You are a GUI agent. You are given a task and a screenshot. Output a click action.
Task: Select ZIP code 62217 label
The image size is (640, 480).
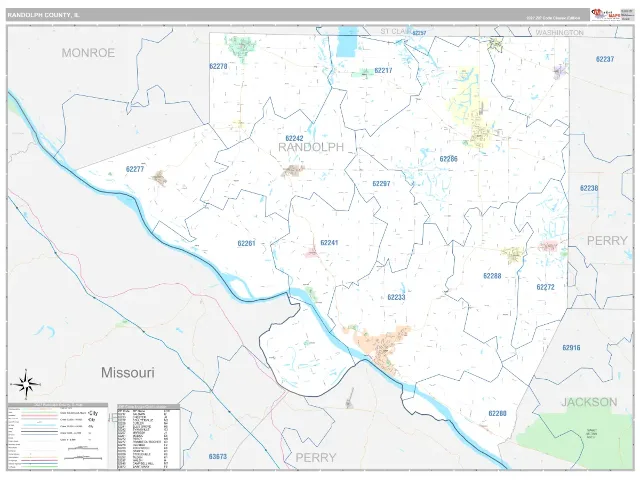tap(383, 71)
